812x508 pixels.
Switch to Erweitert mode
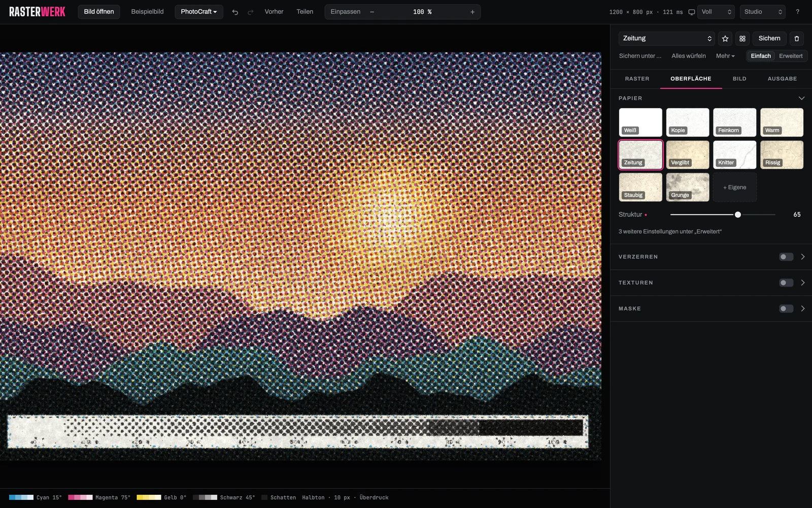click(x=791, y=56)
